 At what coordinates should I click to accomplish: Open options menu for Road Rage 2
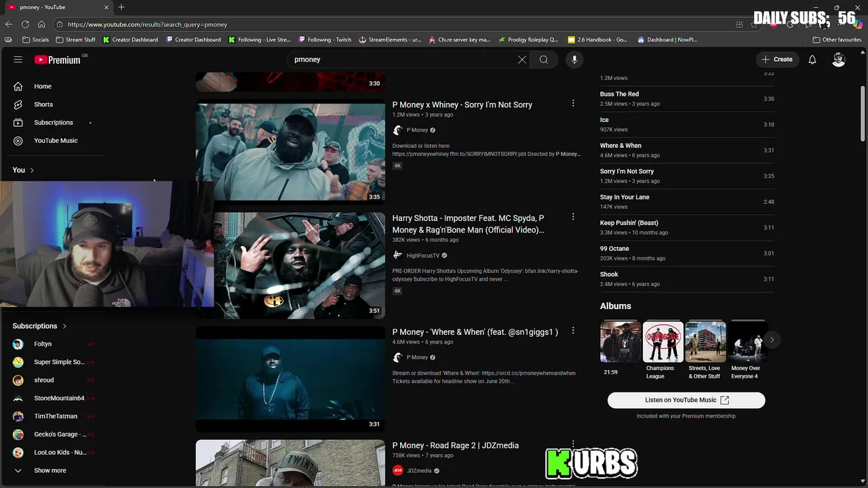point(573,444)
